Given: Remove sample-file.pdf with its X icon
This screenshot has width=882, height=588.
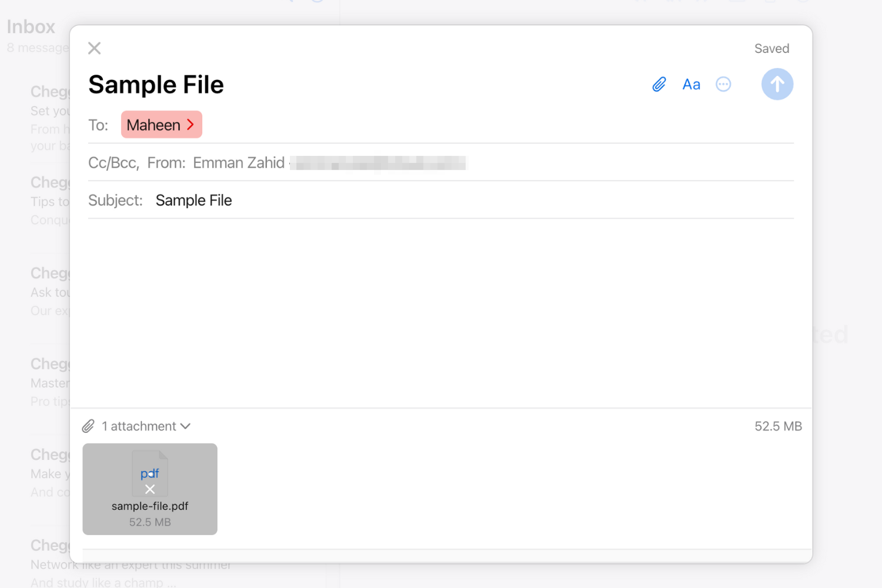Looking at the screenshot, I should click(x=150, y=489).
